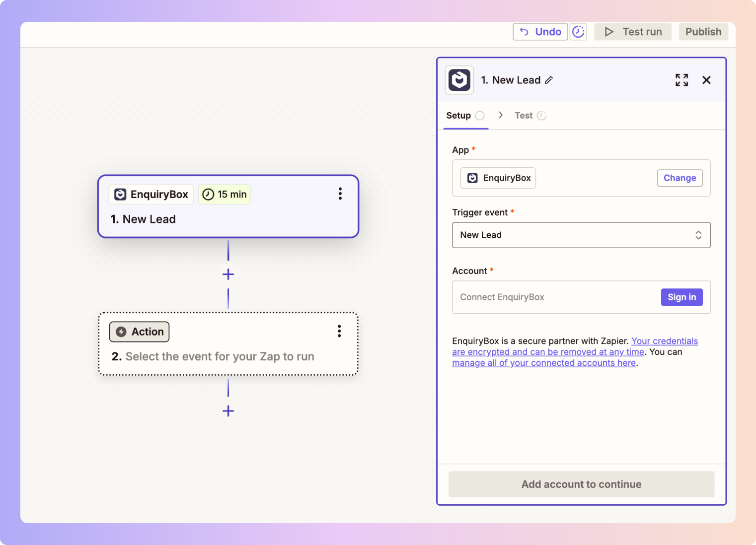Publish the Zap
The height and width of the screenshot is (545, 756).
point(703,32)
